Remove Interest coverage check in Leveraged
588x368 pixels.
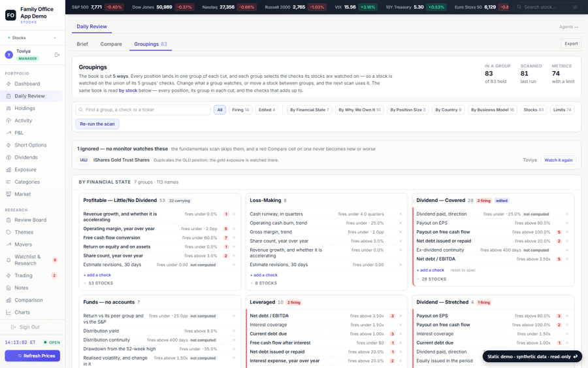pyautogui.click(x=400, y=325)
